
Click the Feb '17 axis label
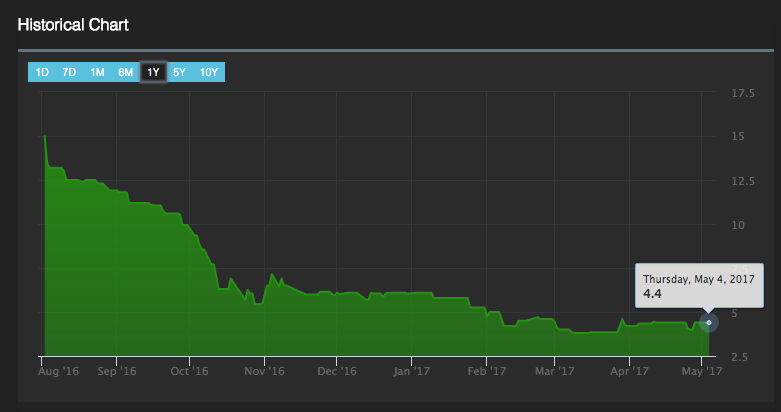click(487, 371)
